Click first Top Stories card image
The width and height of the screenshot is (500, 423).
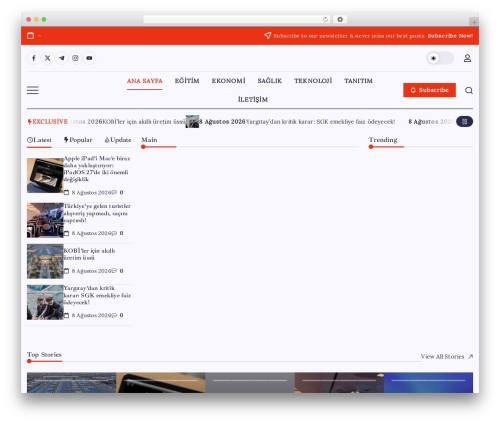71,383
